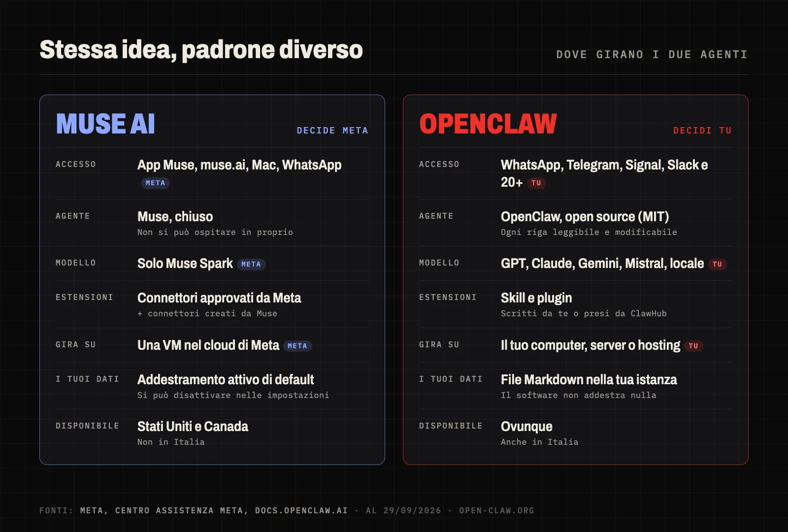Viewport: 788px width, 532px height.
Task: Click the footer sources 'META, CENTRO ASSISTENZA META, DOCS.OPENCLAW.AI'
Action: point(214,510)
